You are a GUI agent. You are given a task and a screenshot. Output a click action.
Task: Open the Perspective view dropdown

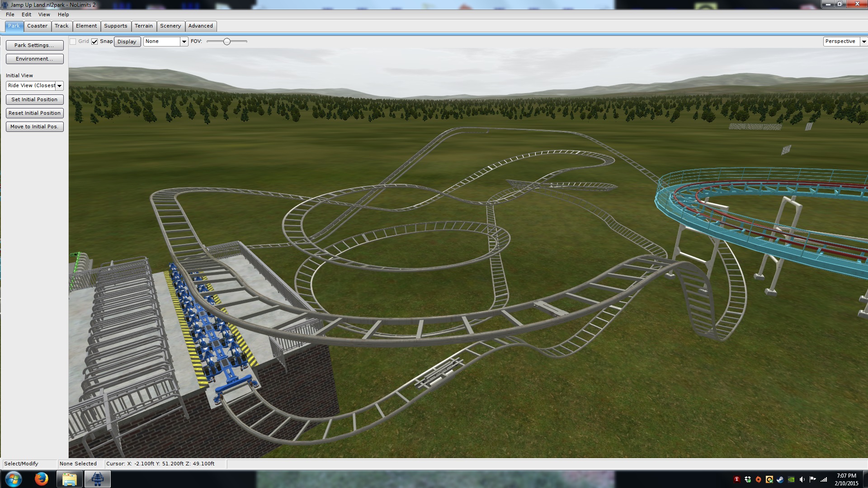(x=863, y=42)
